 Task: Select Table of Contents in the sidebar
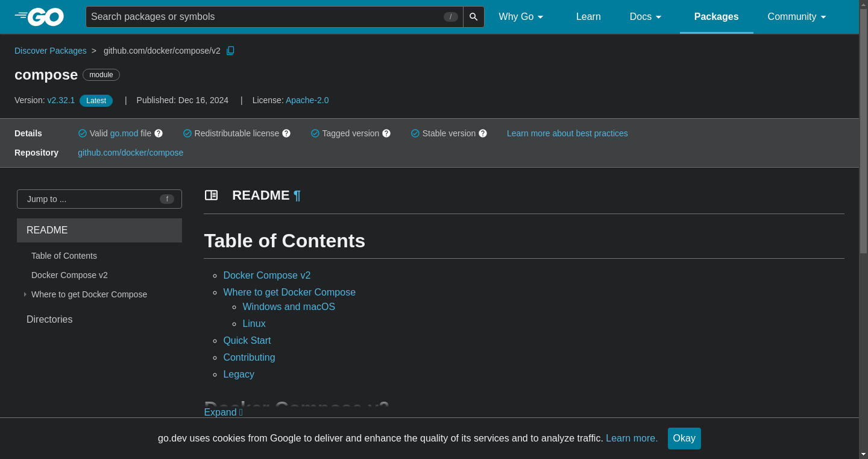click(64, 256)
